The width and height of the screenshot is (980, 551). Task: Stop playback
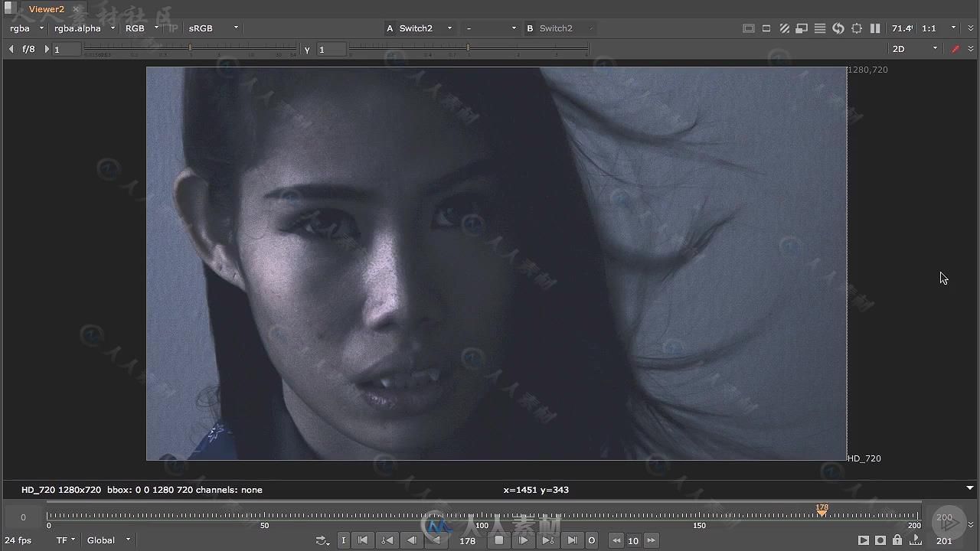point(499,540)
